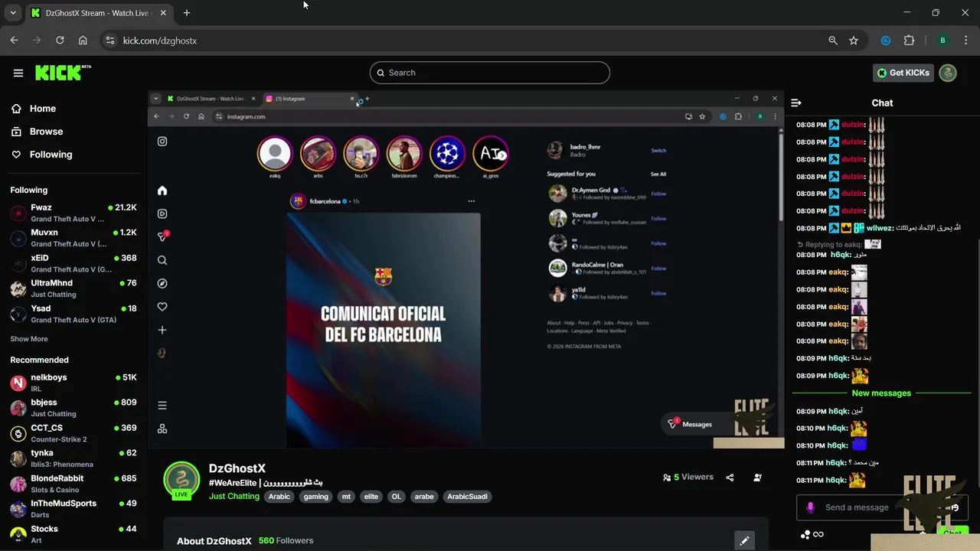The image size is (980, 551).
Task: Edit About DzGhostX with pencil icon
Action: (744, 540)
